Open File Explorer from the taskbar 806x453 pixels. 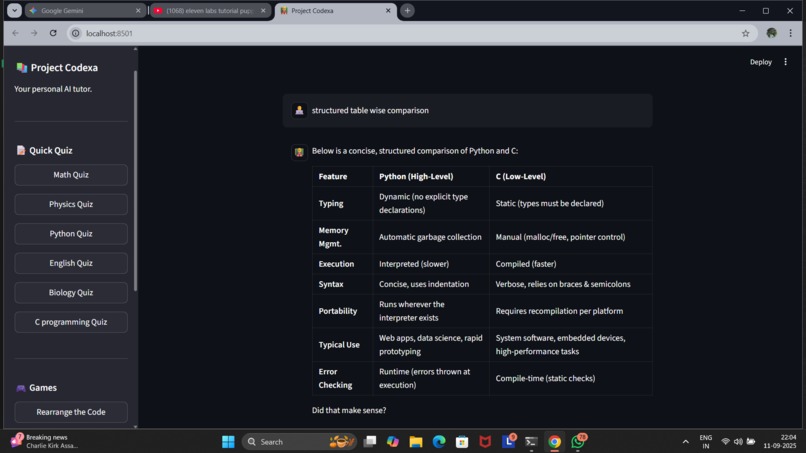pyautogui.click(x=416, y=442)
